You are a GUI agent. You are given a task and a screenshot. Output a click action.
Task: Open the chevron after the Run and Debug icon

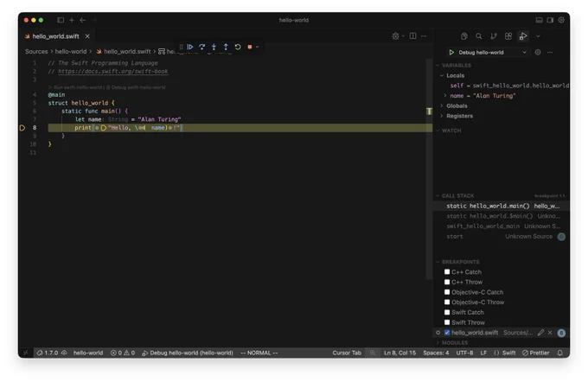[538, 36]
